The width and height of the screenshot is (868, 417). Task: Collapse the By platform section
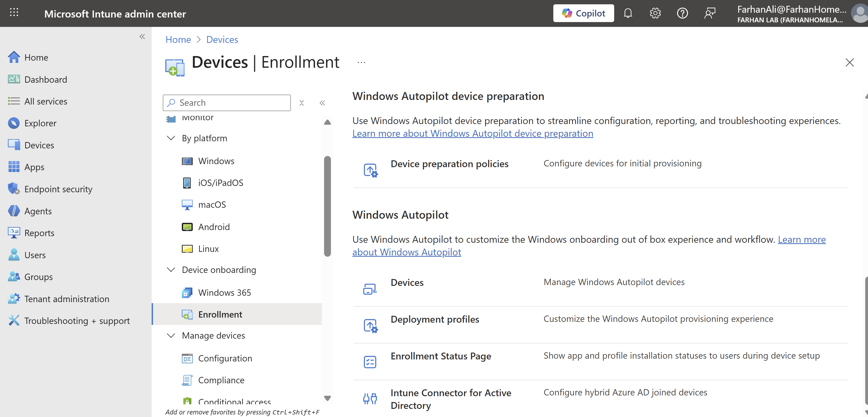click(171, 138)
